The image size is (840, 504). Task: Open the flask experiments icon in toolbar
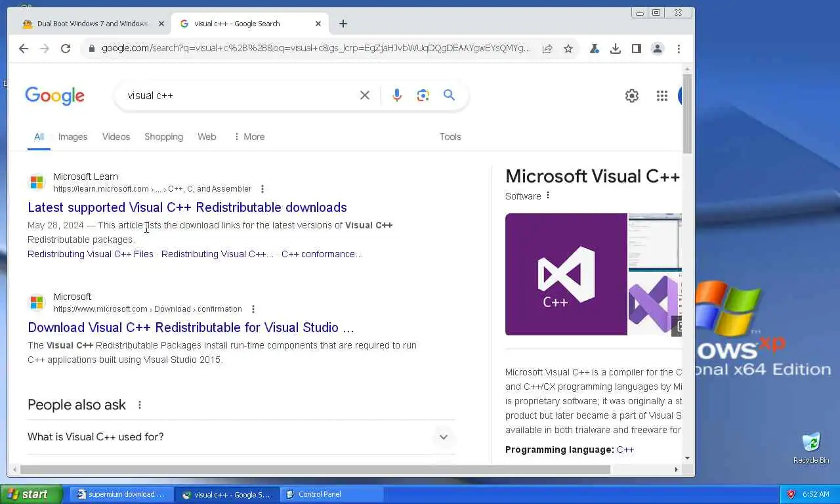tap(595, 49)
